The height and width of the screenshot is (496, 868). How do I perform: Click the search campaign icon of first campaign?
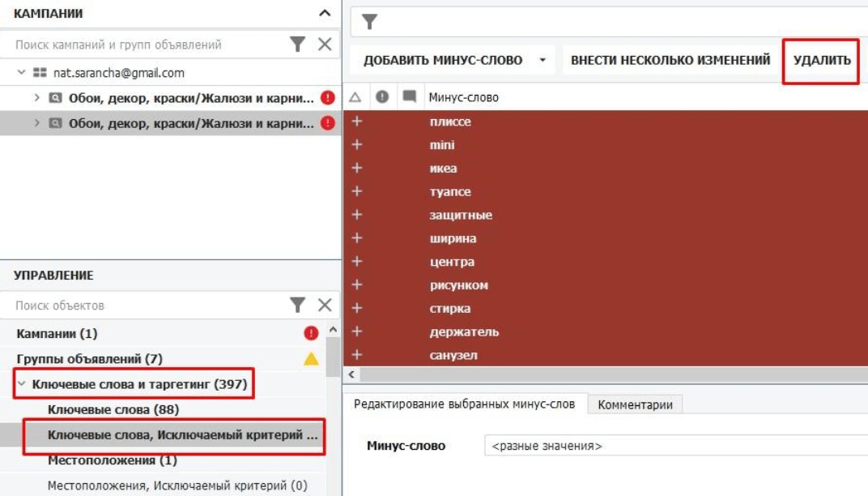[55, 97]
